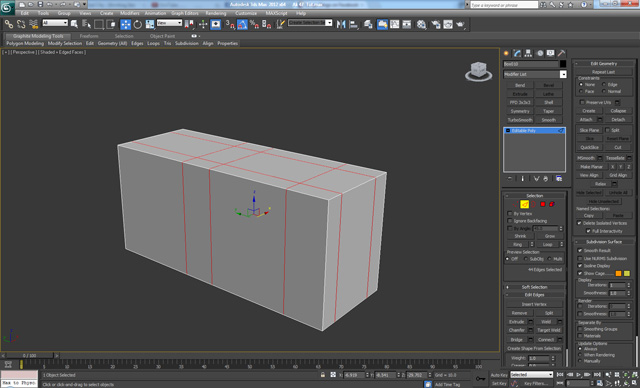The width and height of the screenshot is (640, 388).
Task: Open the Graph Editors menu
Action: [184, 13]
